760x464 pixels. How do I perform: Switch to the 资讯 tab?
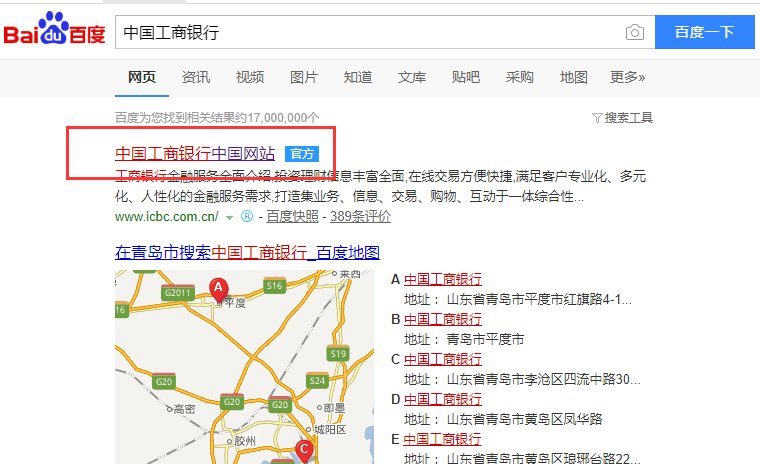pyautogui.click(x=196, y=77)
